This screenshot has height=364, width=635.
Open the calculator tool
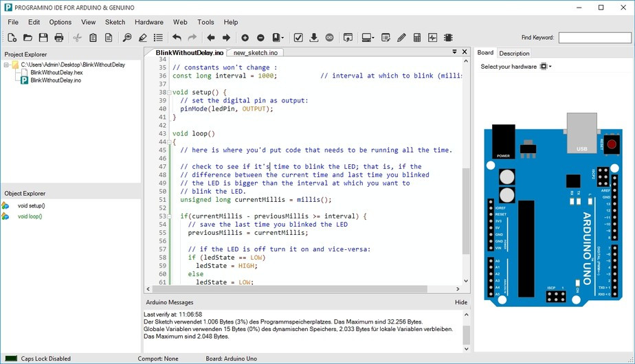point(416,38)
